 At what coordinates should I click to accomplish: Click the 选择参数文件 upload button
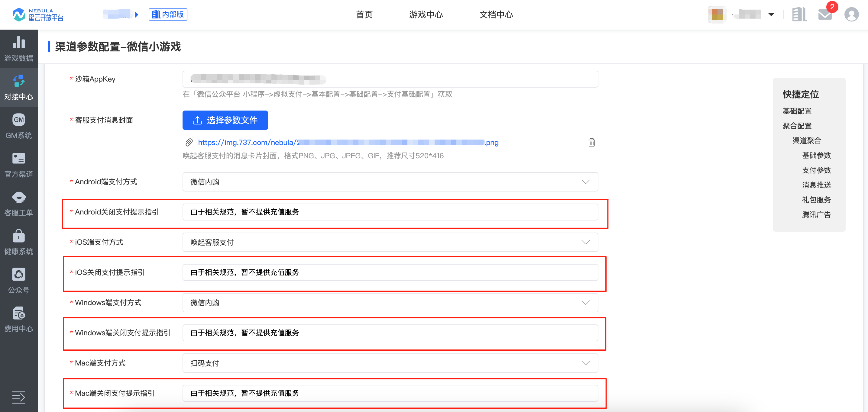225,120
